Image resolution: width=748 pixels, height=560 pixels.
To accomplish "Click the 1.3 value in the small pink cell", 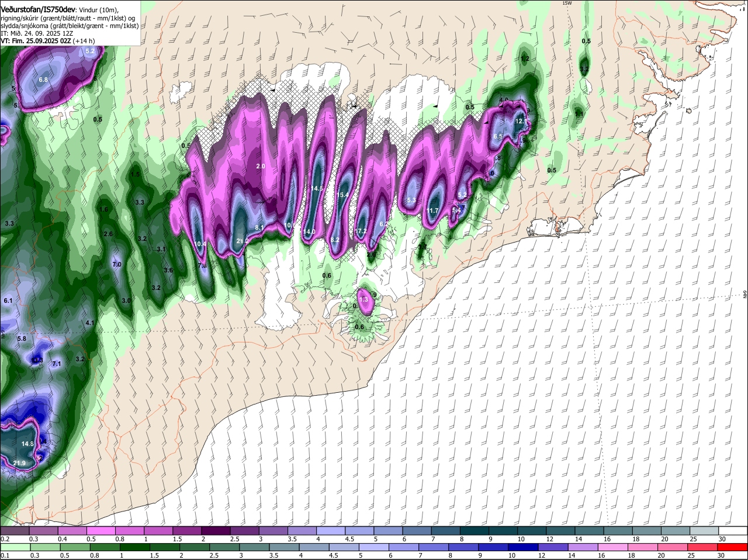I will pos(364,299).
